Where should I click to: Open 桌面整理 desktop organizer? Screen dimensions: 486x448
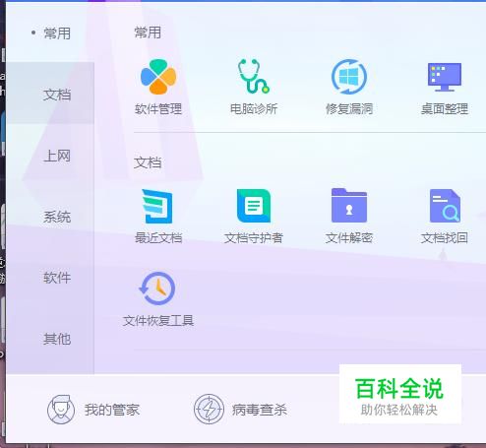445,78
